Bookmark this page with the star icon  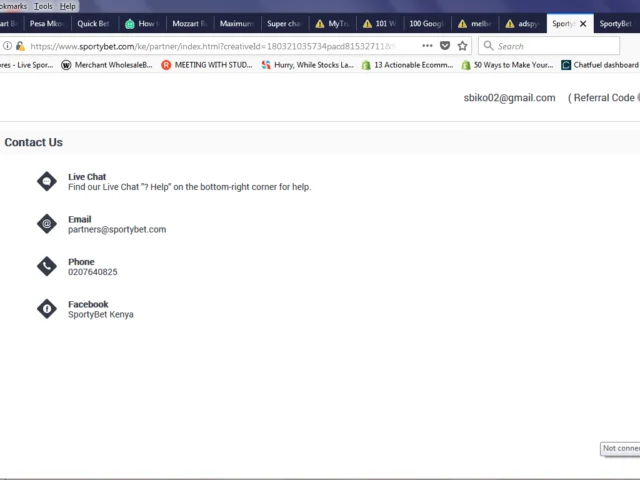(462, 46)
